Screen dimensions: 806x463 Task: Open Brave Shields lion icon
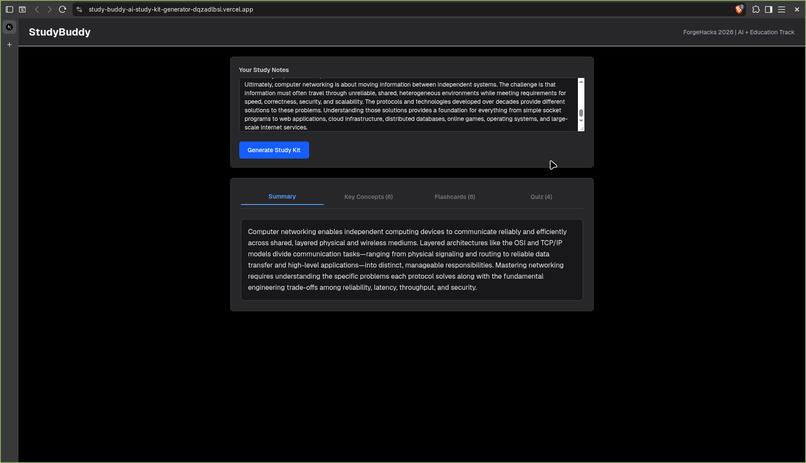[x=739, y=9]
